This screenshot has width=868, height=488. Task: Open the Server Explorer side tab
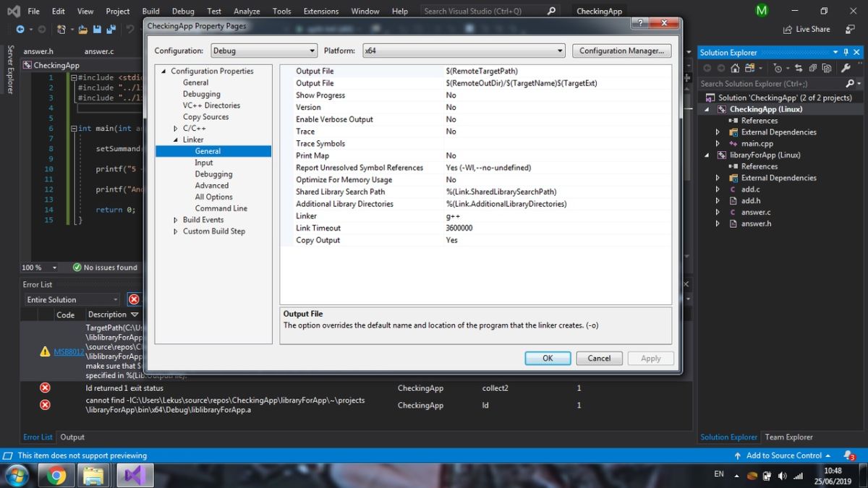click(x=9, y=69)
